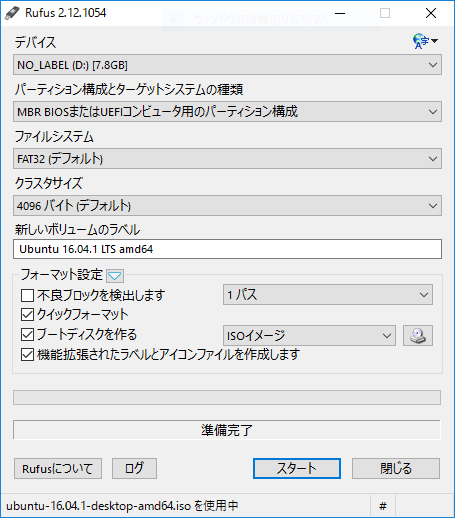
Task: Toggle extended label and icon files checkbox
Action: click(27, 355)
